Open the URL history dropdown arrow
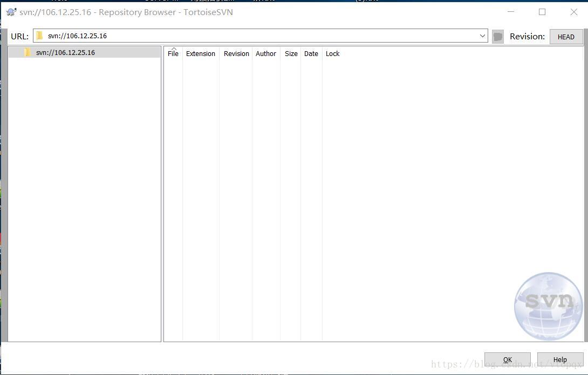The height and width of the screenshot is (375, 588). (482, 36)
